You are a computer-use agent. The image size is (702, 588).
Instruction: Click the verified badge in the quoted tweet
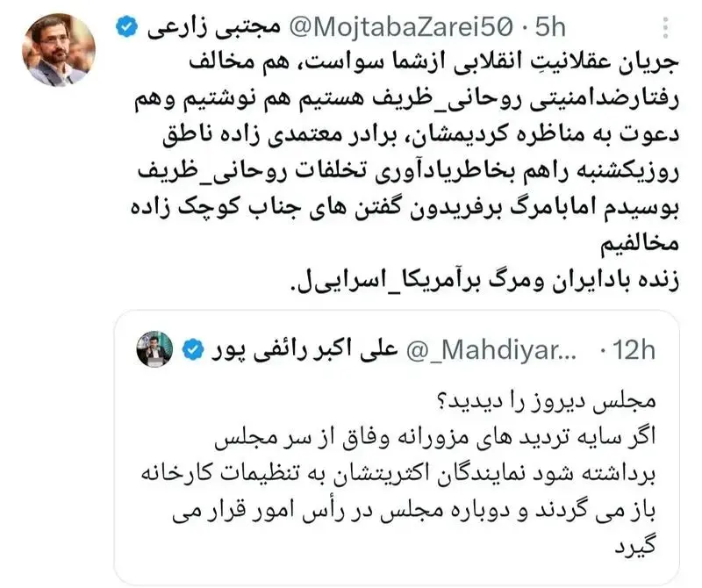click(x=193, y=350)
